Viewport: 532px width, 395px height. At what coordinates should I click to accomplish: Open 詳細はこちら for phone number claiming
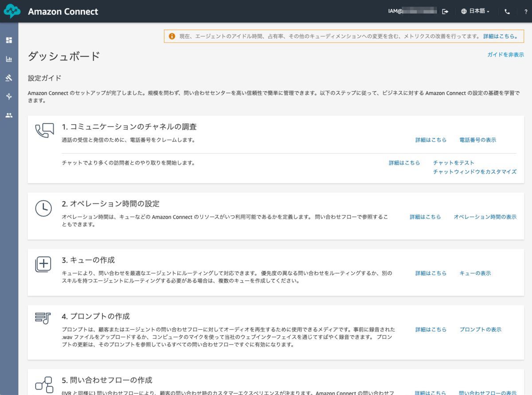point(431,140)
